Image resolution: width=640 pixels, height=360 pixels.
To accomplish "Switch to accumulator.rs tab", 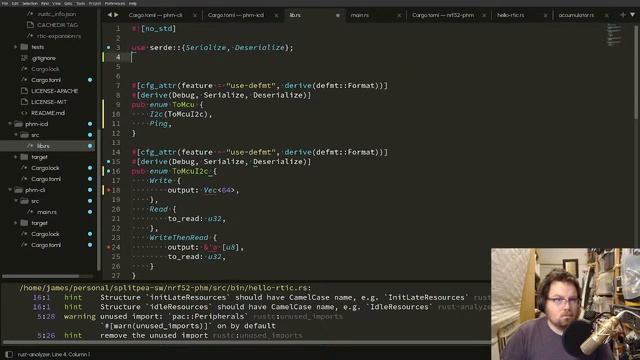I will coord(576,15).
